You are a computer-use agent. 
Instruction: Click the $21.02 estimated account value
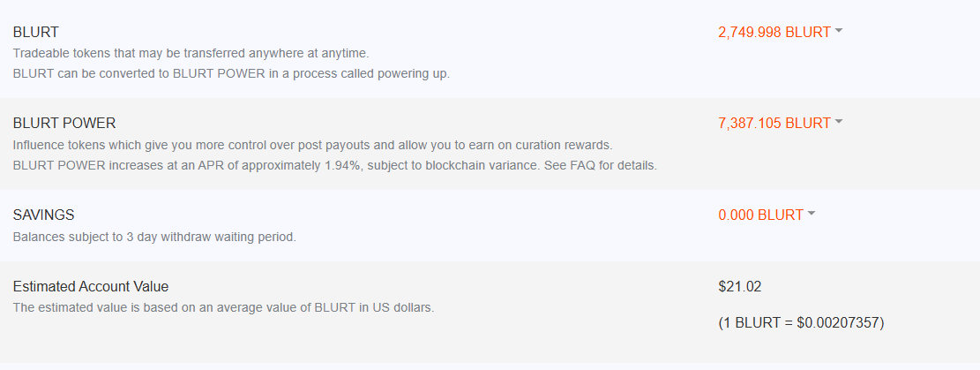pos(737,287)
